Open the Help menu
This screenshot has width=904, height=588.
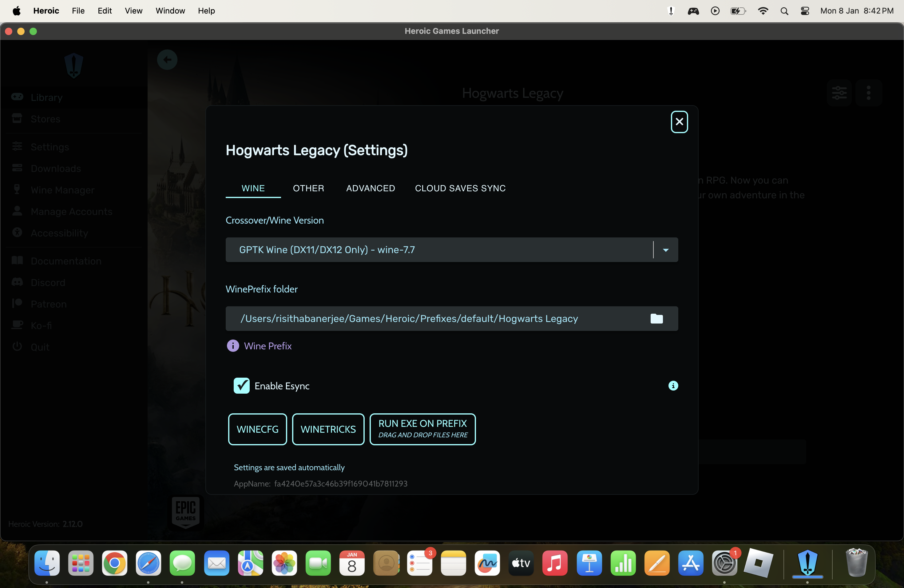[x=206, y=11]
